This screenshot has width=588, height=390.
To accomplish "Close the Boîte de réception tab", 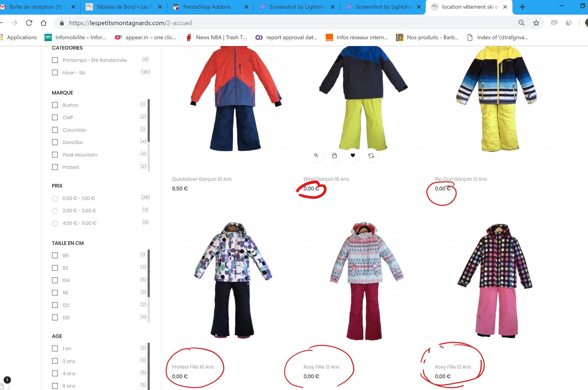I will [x=73, y=7].
